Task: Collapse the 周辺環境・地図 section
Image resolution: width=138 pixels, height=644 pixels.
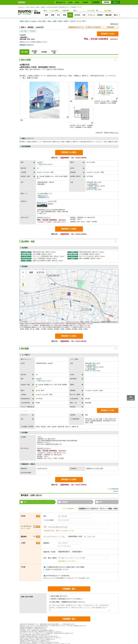Action: tap(115, 241)
